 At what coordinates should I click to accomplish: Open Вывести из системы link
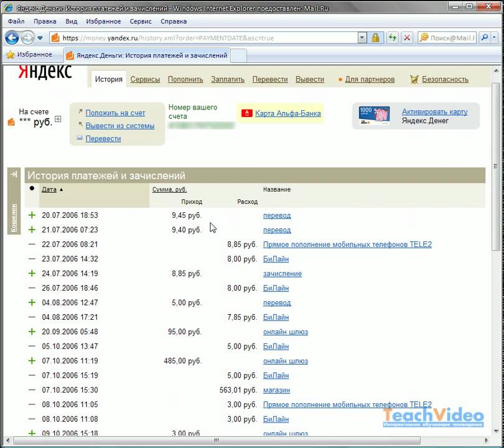120,126
